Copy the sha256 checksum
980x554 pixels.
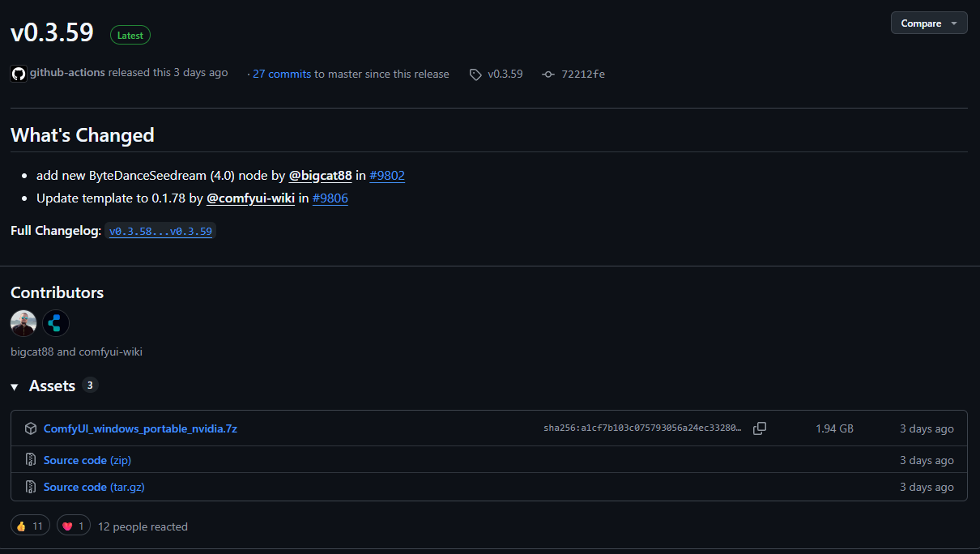pos(760,428)
